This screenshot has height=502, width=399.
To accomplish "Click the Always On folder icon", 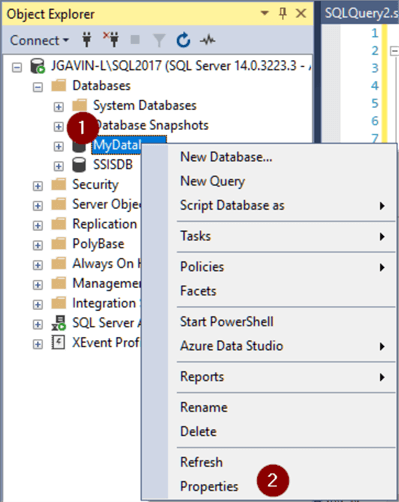I will point(59,263).
